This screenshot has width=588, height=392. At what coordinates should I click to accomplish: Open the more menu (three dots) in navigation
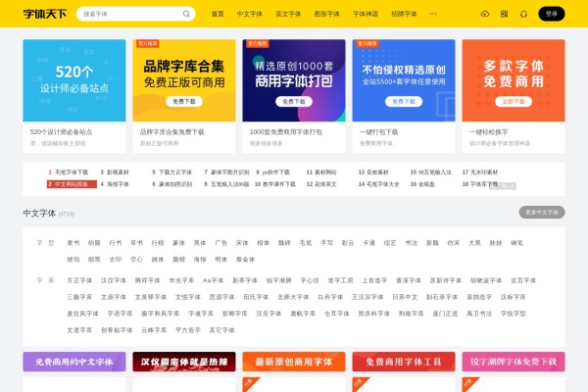tap(432, 15)
